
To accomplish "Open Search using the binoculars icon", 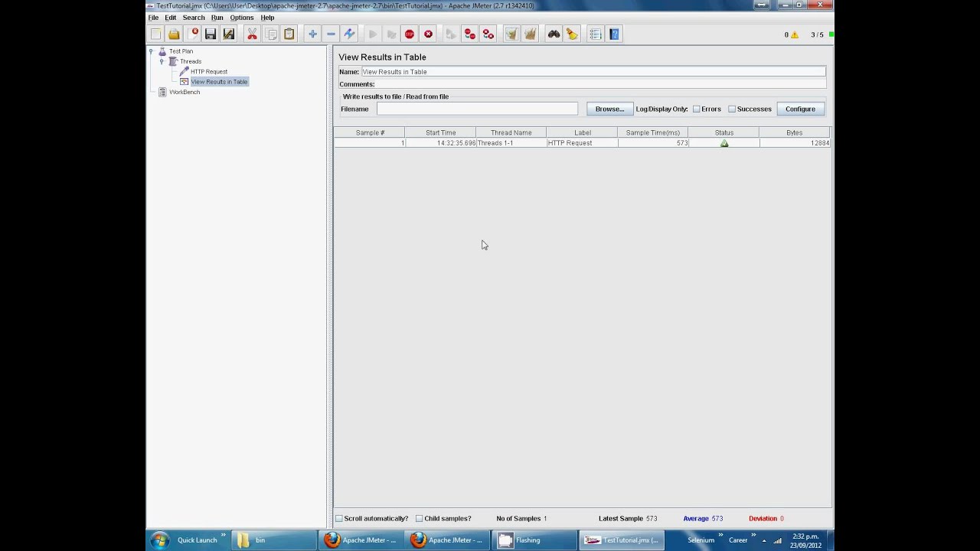I will click(x=554, y=34).
